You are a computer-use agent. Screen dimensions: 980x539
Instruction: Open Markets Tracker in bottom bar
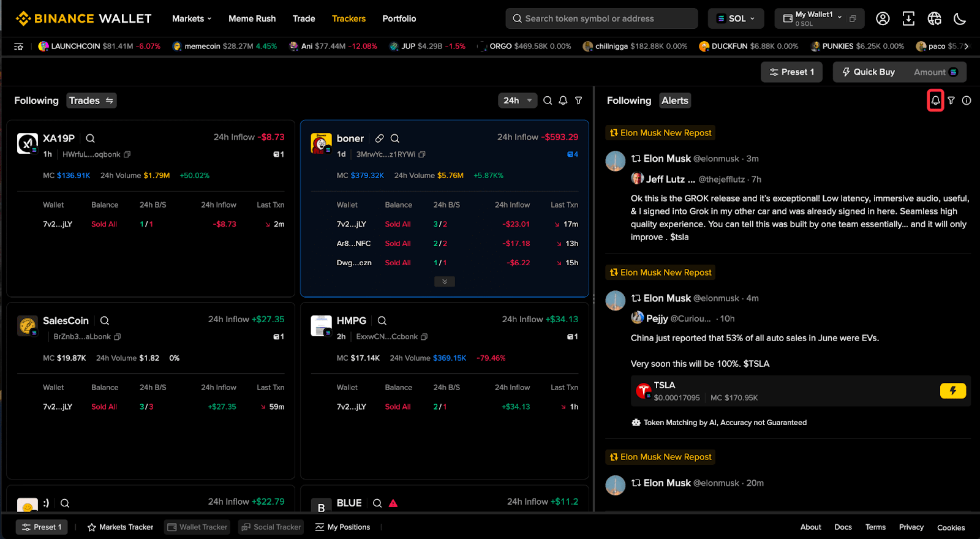tap(120, 527)
